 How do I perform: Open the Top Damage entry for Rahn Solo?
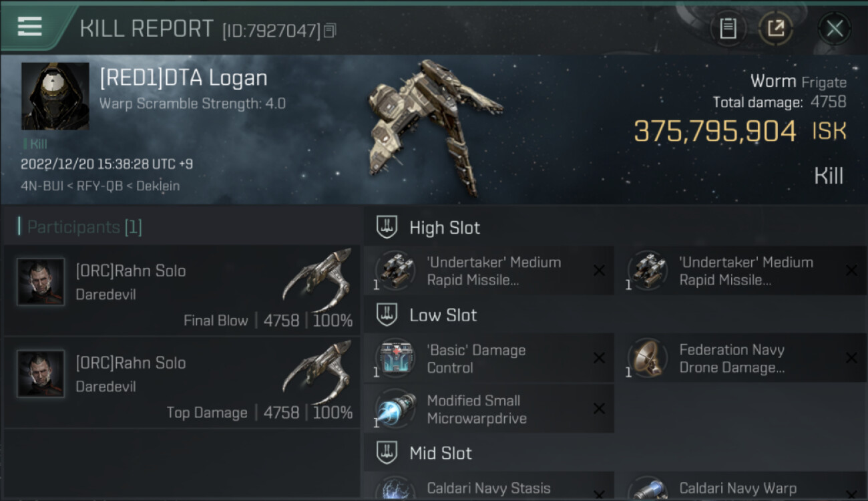(x=182, y=383)
